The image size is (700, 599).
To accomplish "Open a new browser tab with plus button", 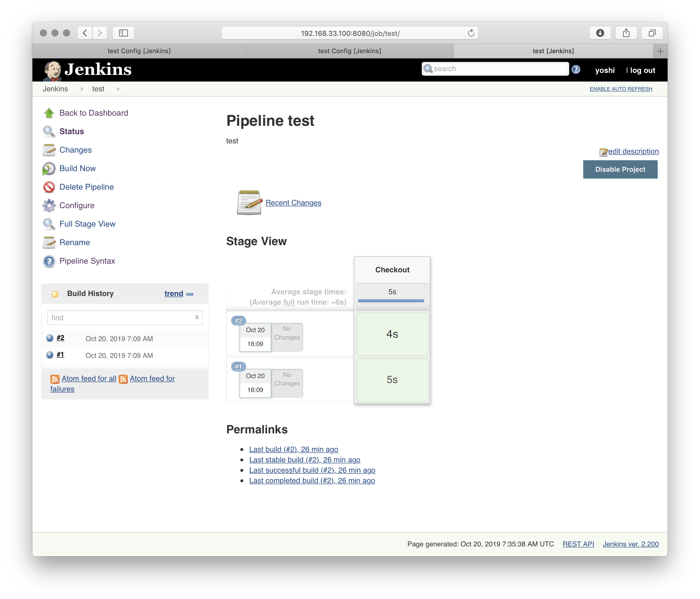I will coord(660,51).
